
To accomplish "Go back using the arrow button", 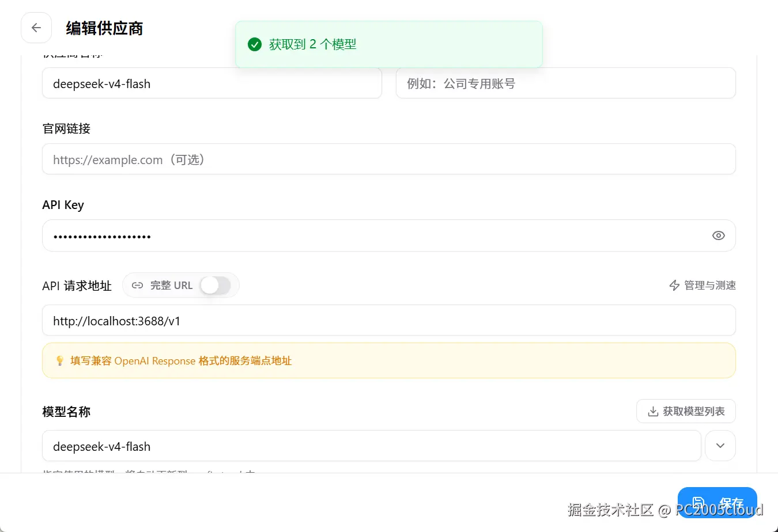I will click(x=36, y=28).
